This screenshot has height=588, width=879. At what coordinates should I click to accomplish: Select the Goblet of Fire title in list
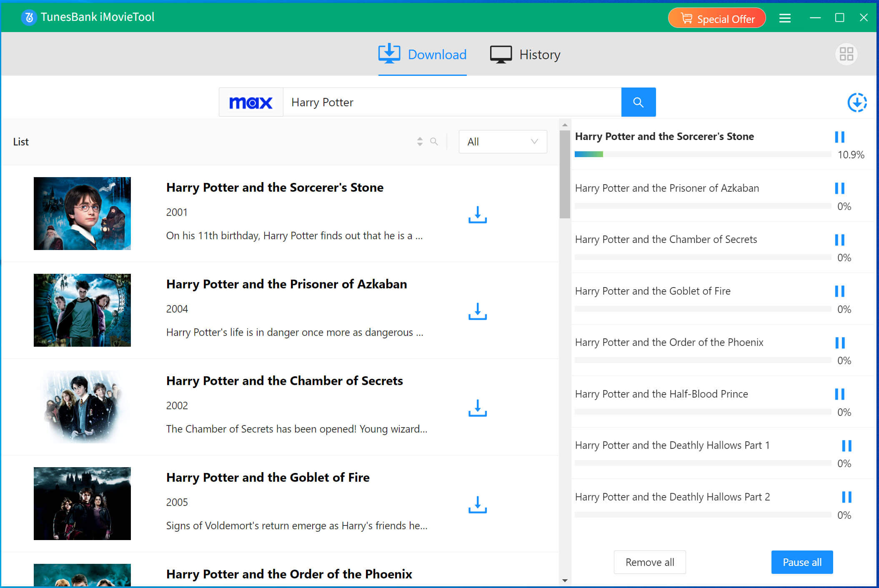pos(268,478)
